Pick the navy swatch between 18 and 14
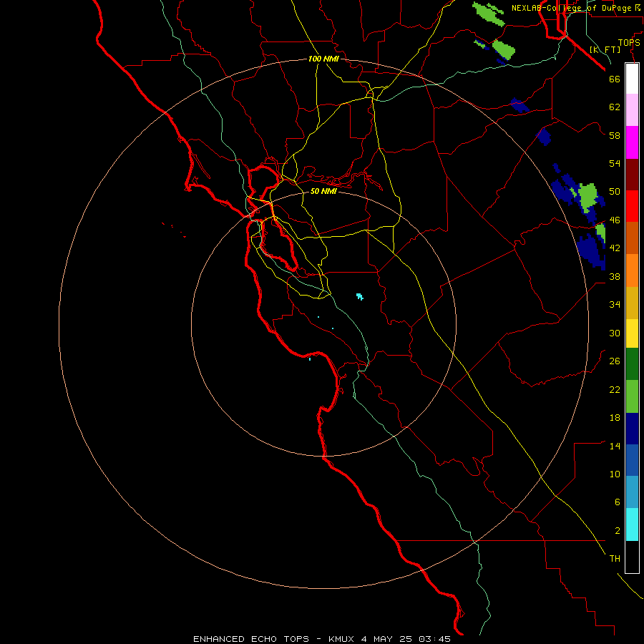 (632, 429)
